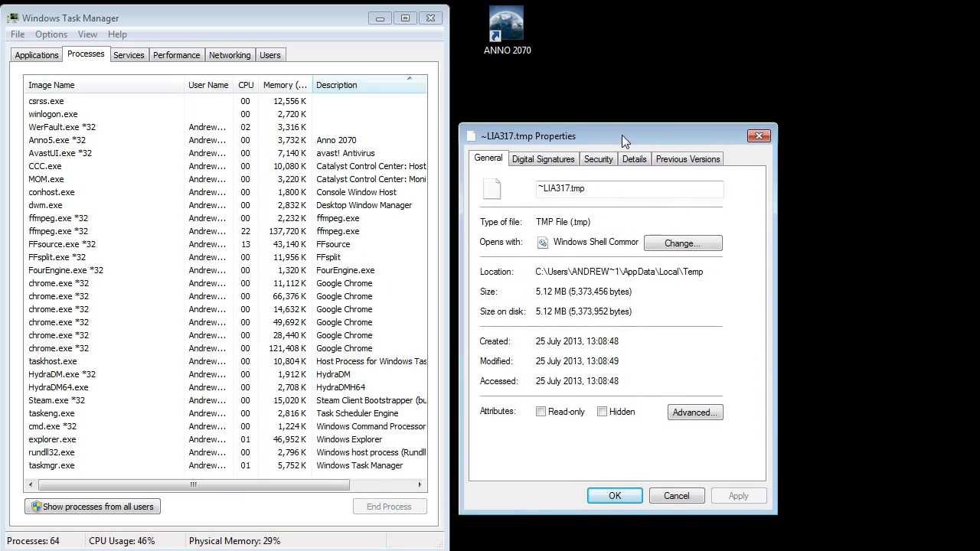
Task: Toggle the Read-only attribute checkbox
Action: point(541,412)
